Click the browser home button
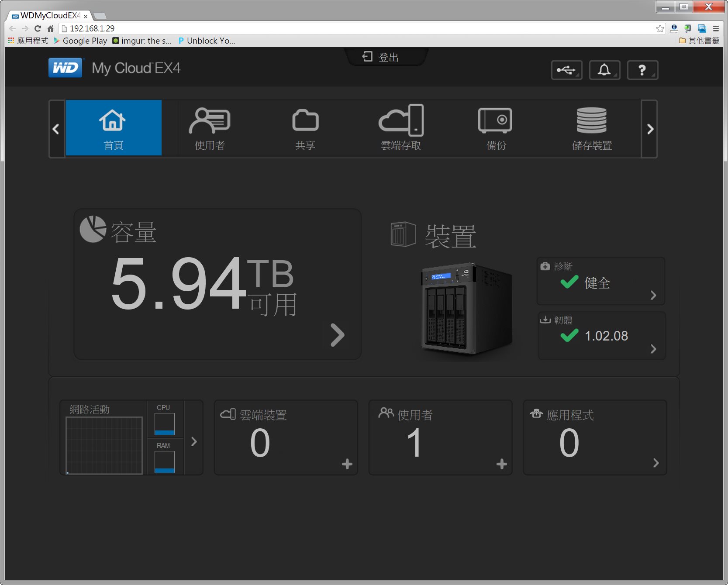Screen dimensions: 728x585 click(50, 28)
